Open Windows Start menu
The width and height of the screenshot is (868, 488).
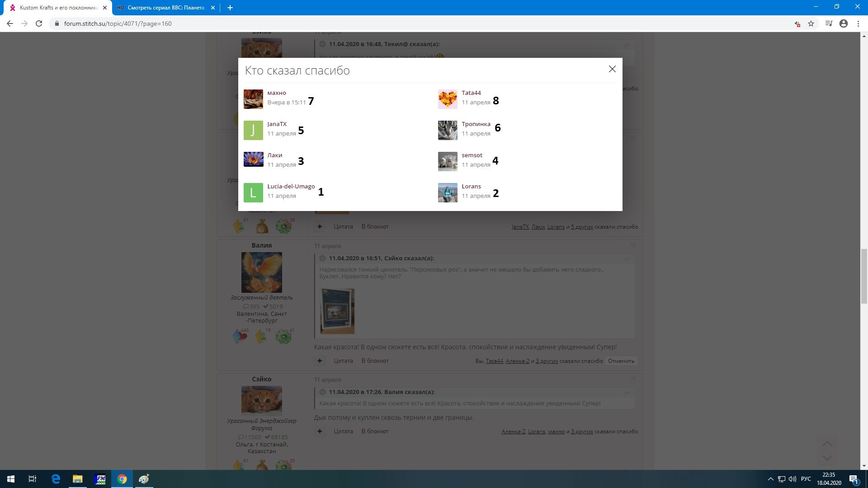point(11,479)
